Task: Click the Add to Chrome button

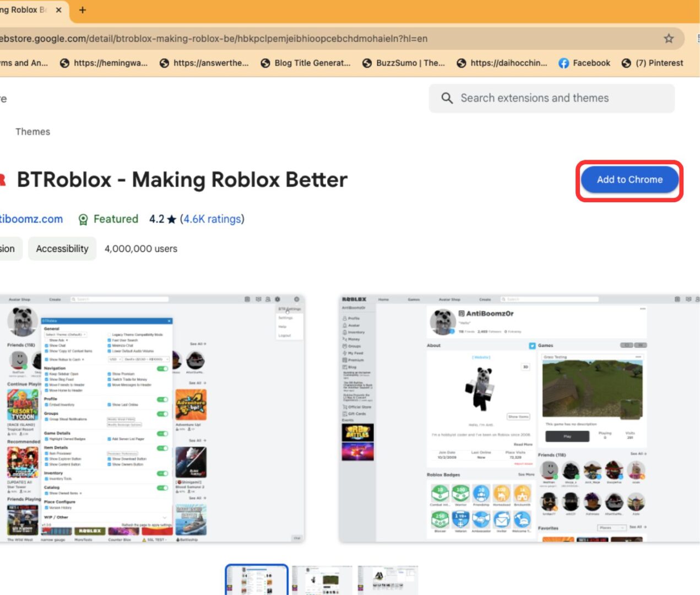Action: coord(629,180)
